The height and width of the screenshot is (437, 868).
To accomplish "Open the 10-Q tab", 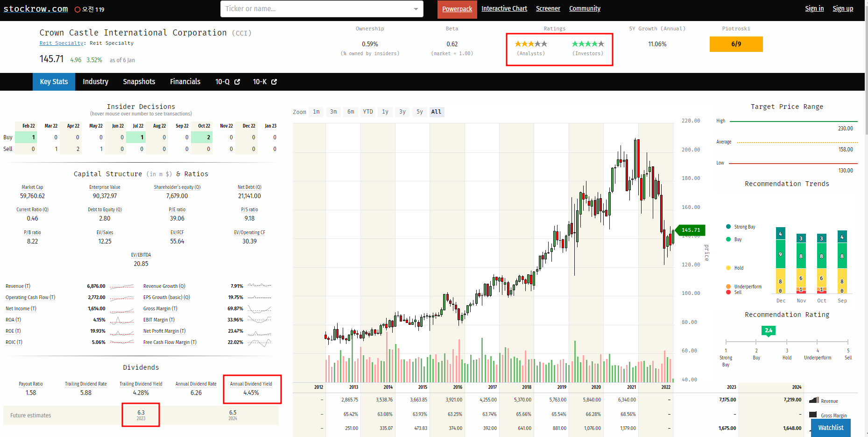I will pyautogui.click(x=227, y=82).
